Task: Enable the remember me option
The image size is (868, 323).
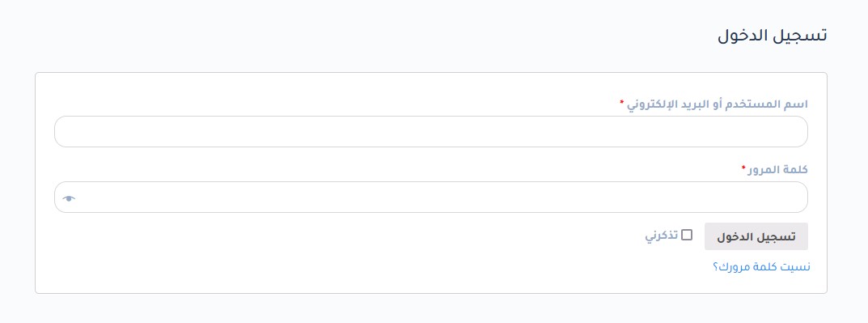Action: [687, 235]
